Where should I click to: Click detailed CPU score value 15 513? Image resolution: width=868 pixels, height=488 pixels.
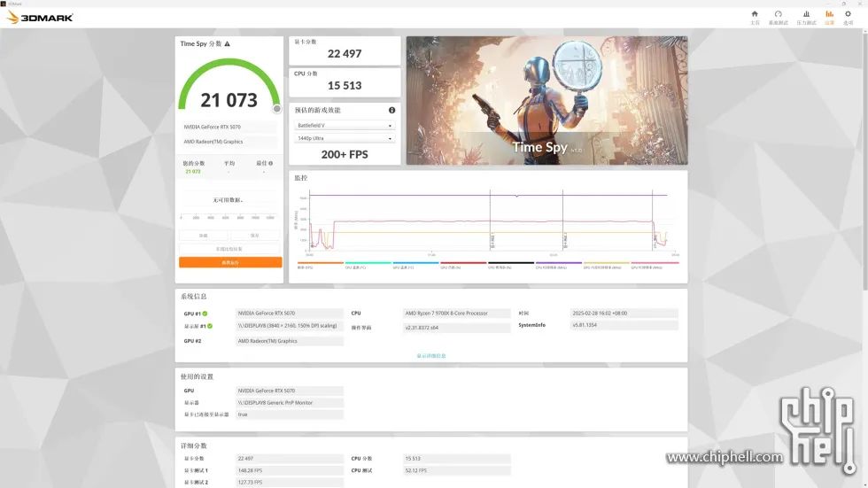tap(457, 459)
